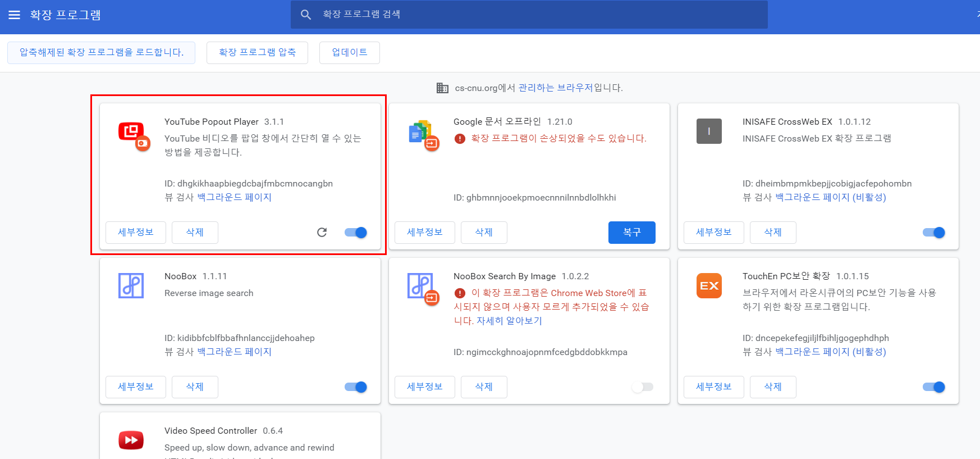Click the red warning icon on Google 문서 오프라인

click(460, 138)
